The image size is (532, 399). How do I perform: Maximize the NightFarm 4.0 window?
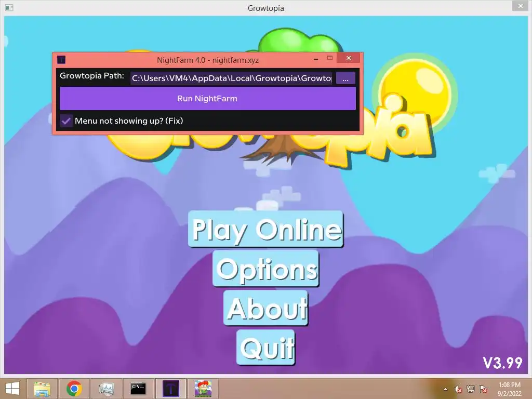330,58
